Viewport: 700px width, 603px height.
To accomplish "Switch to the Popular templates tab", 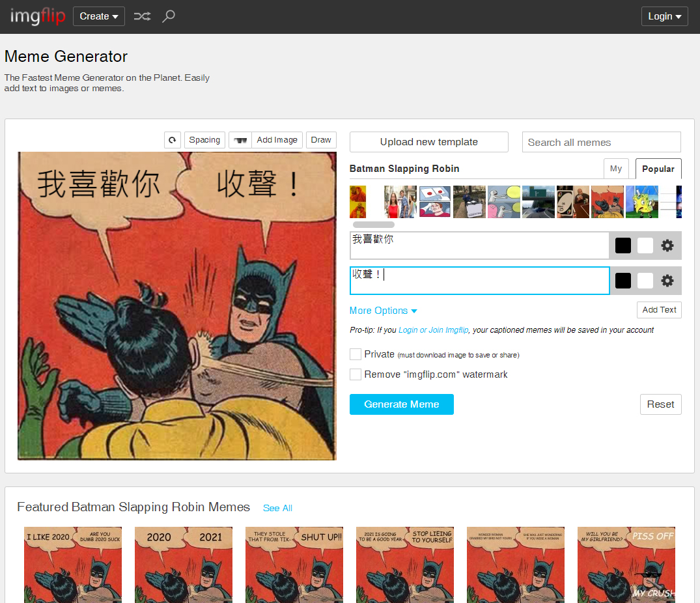I will click(x=658, y=169).
